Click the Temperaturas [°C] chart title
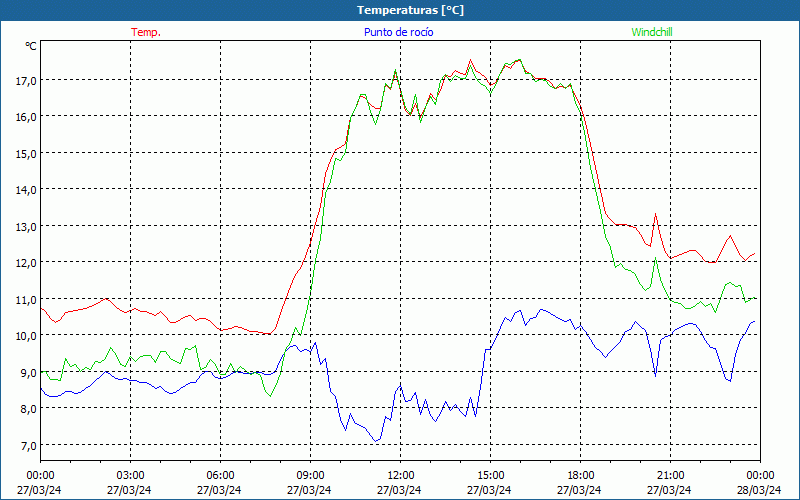This screenshot has width=800, height=500. 410,10
